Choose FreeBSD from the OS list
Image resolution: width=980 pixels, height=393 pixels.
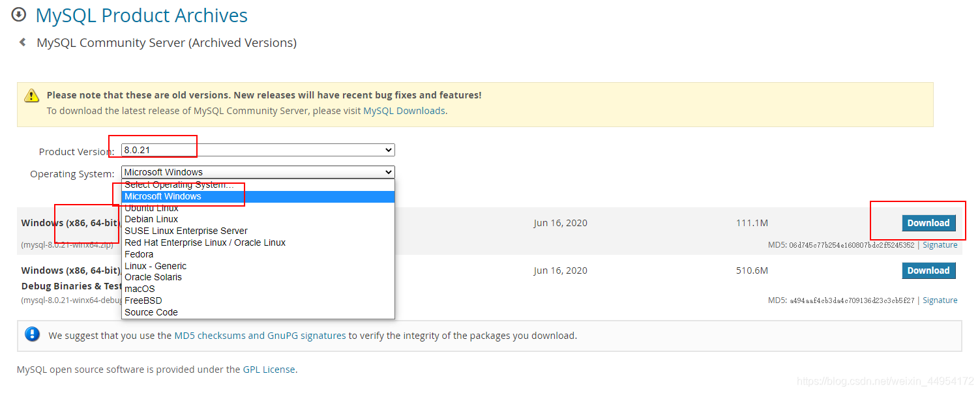tap(258, 300)
